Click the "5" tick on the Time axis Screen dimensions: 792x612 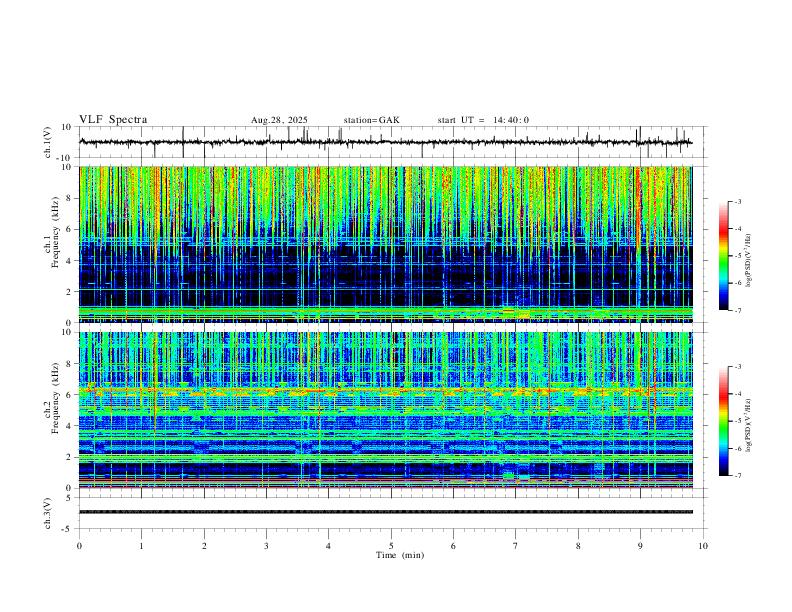tap(391, 546)
